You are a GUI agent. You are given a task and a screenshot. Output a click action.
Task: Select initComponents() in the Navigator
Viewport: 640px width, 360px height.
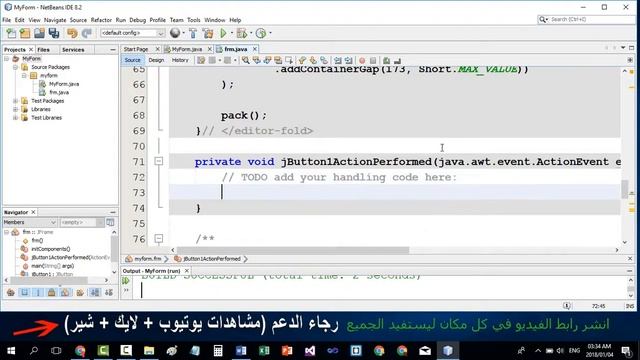click(x=51, y=249)
